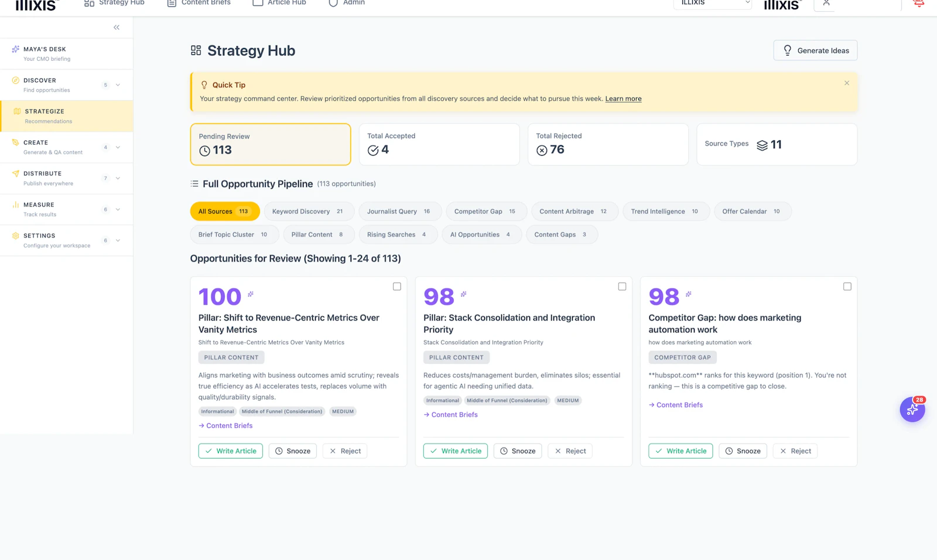This screenshot has height=560, width=937.
Task: Write Article for marketing automation gap
Action: coord(680,451)
